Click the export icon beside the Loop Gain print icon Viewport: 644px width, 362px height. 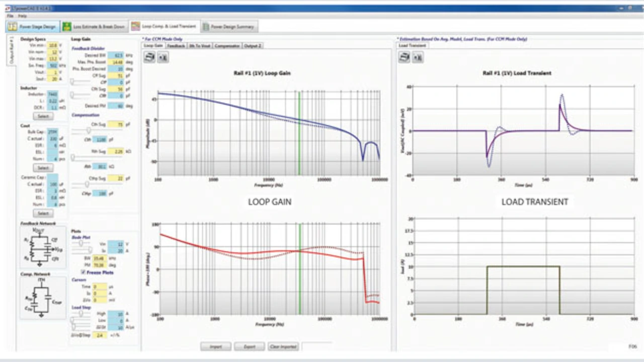coord(163,57)
